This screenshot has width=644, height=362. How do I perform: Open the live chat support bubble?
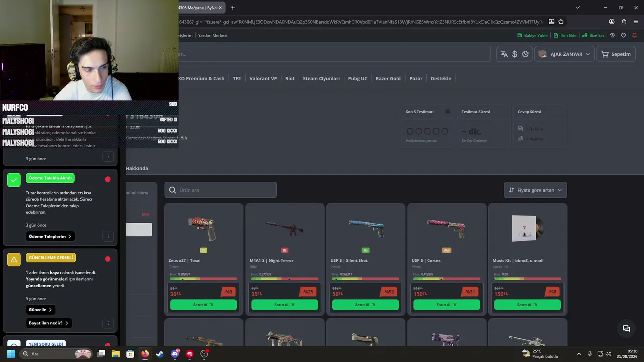(x=626, y=329)
